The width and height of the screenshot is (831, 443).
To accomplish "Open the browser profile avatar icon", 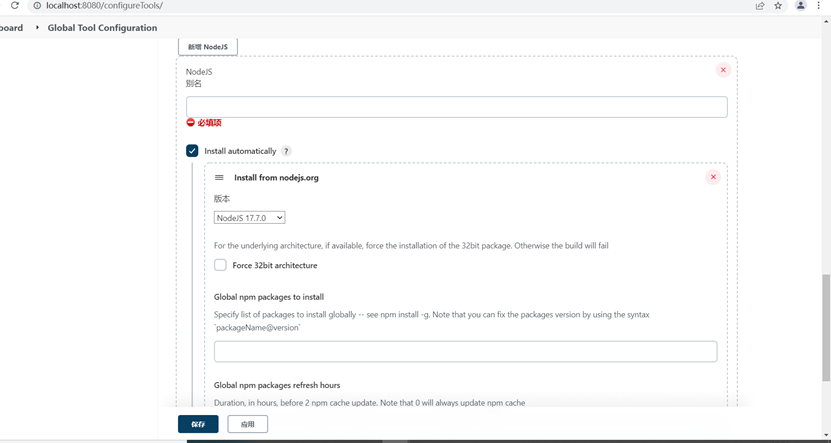I will tap(801, 6).
